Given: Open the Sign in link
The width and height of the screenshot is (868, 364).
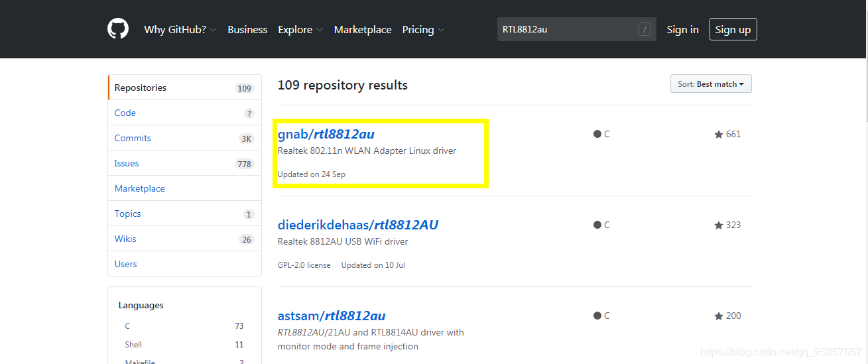Looking at the screenshot, I should pos(682,30).
